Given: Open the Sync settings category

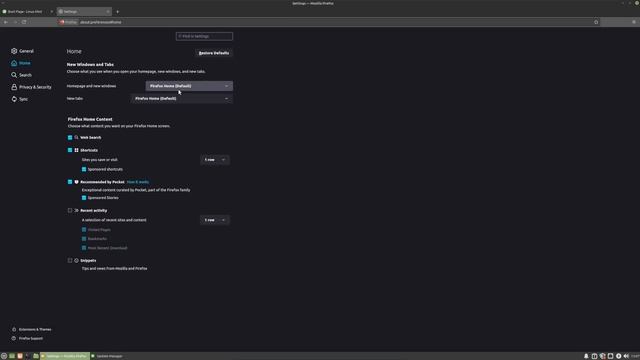Looking at the screenshot, I should [x=20, y=99].
